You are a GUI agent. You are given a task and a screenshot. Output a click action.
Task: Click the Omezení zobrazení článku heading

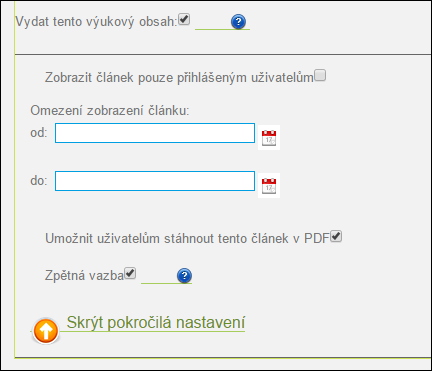click(x=110, y=110)
